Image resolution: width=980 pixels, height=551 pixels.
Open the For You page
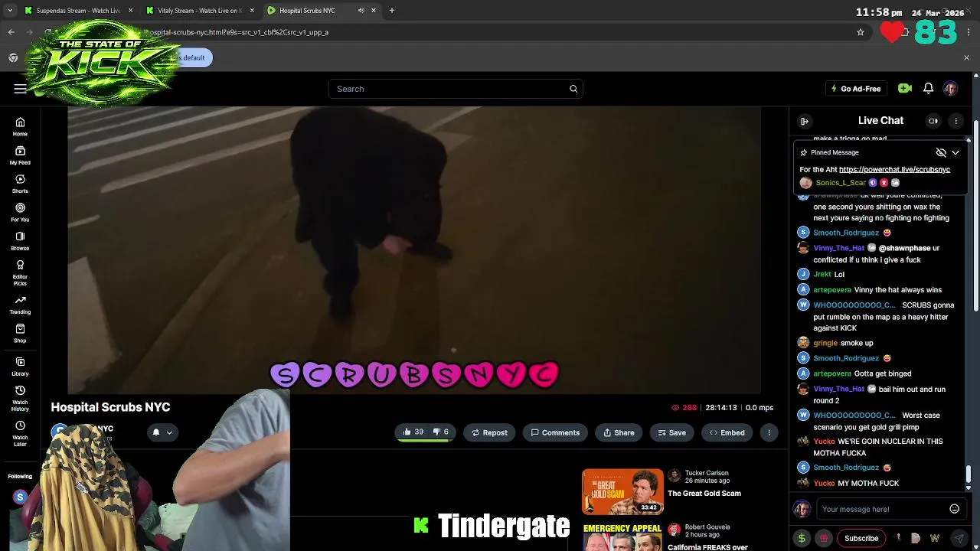tap(20, 212)
